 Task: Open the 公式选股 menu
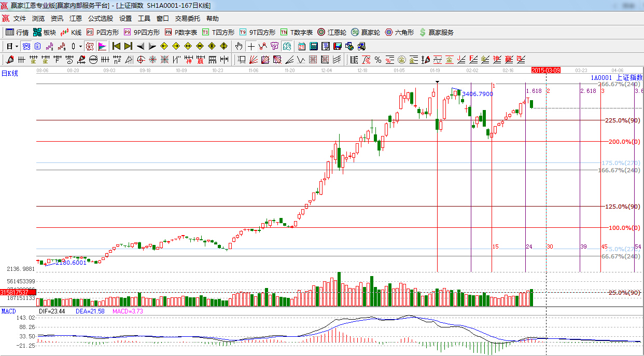[x=100, y=18]
